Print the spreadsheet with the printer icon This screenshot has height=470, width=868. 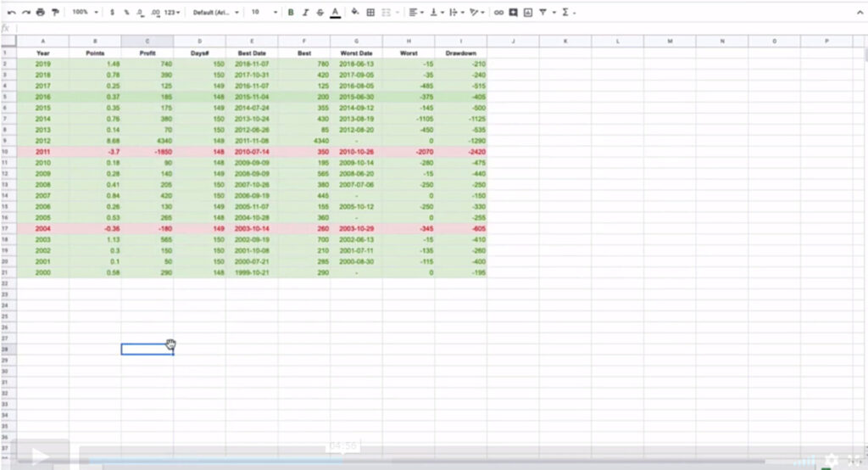click(40, 12)
